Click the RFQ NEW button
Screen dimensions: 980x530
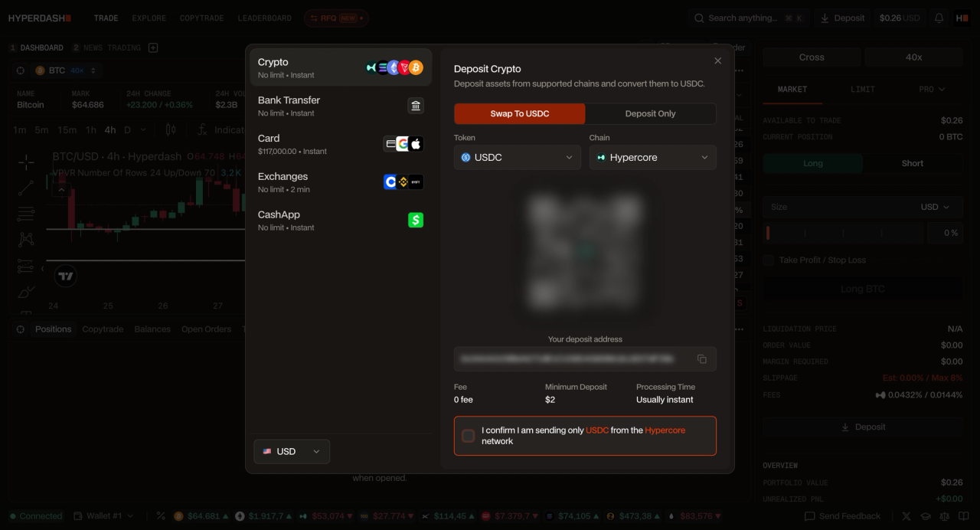tap(336, 18)
